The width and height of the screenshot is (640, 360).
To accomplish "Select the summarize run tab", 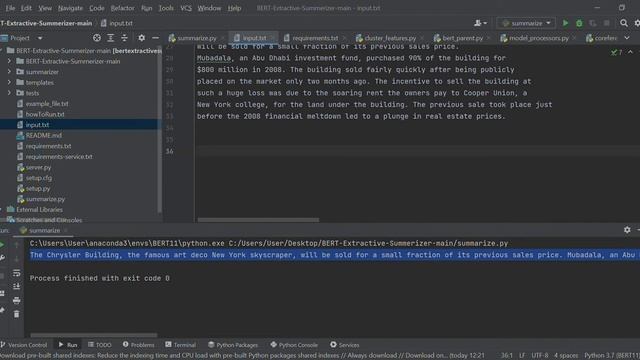I will 44,230.
